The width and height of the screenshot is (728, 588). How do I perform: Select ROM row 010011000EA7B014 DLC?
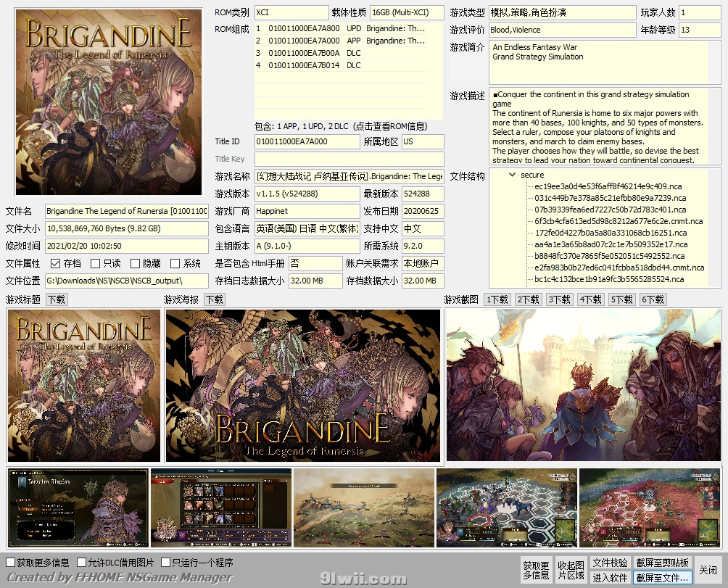coord(341,65)
